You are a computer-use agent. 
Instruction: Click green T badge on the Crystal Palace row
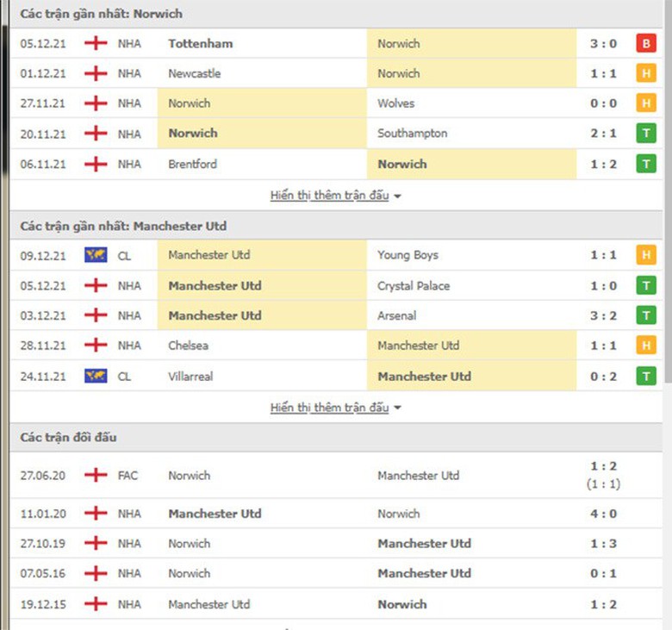pos(645,286)
